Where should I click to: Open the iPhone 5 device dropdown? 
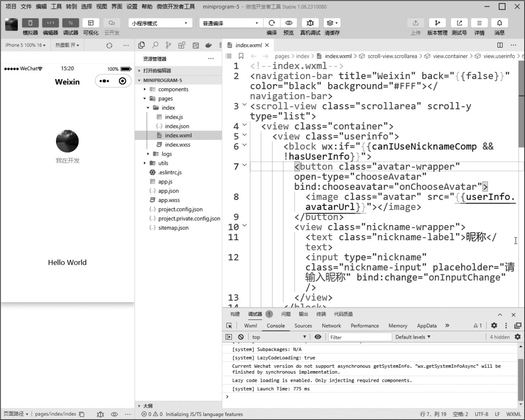[25, 45]
